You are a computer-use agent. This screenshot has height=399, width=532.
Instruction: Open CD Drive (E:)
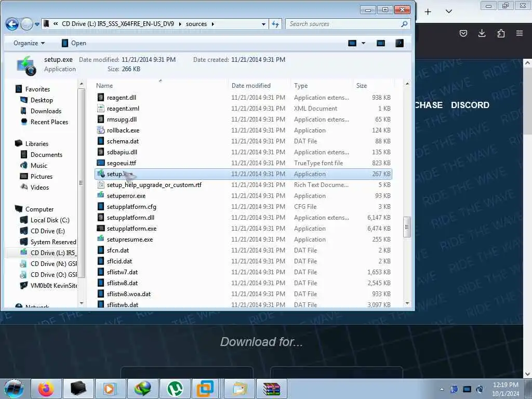pos(48,231)
